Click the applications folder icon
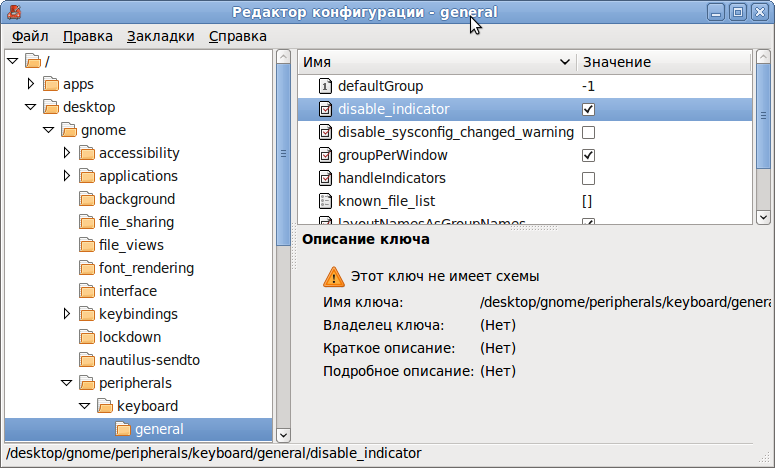 coord(87,176)
